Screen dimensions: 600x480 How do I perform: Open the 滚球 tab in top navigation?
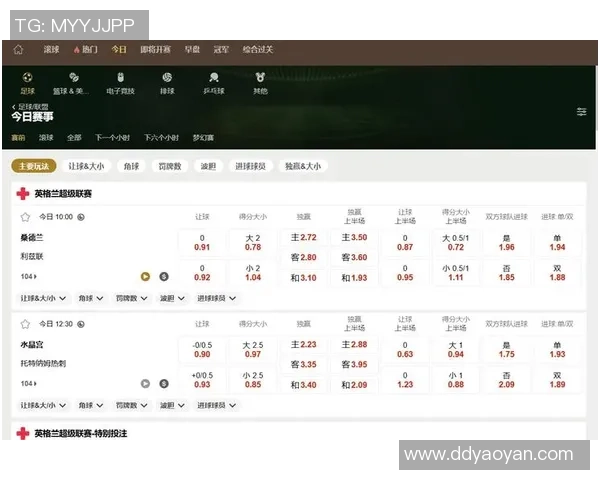point(51,49)
